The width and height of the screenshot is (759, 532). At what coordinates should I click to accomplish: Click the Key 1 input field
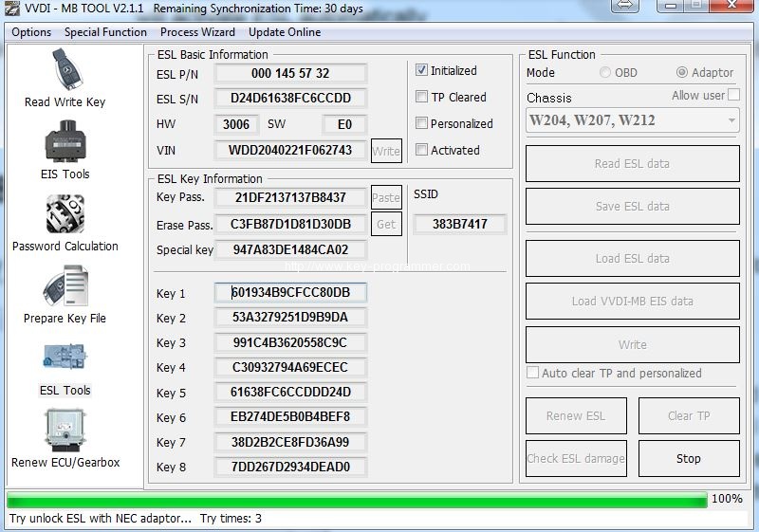click(x=290, y=293)
